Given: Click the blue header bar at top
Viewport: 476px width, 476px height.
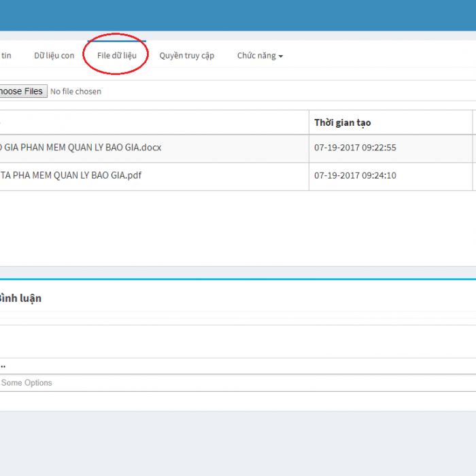Looking at the screenshot, I should pyautogui.click(x=238, y=15).
